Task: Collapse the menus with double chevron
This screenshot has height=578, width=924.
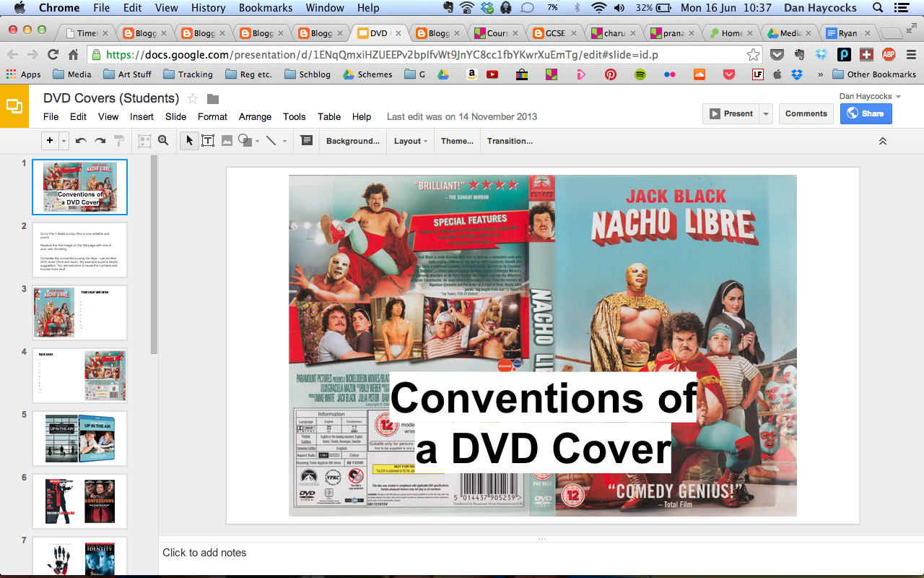Action: coord(882,141)
